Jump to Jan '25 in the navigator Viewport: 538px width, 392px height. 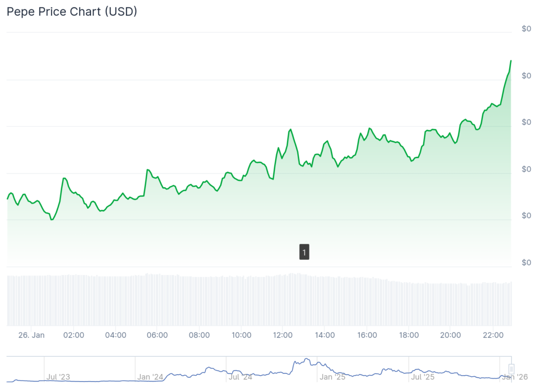pos(333,376)
